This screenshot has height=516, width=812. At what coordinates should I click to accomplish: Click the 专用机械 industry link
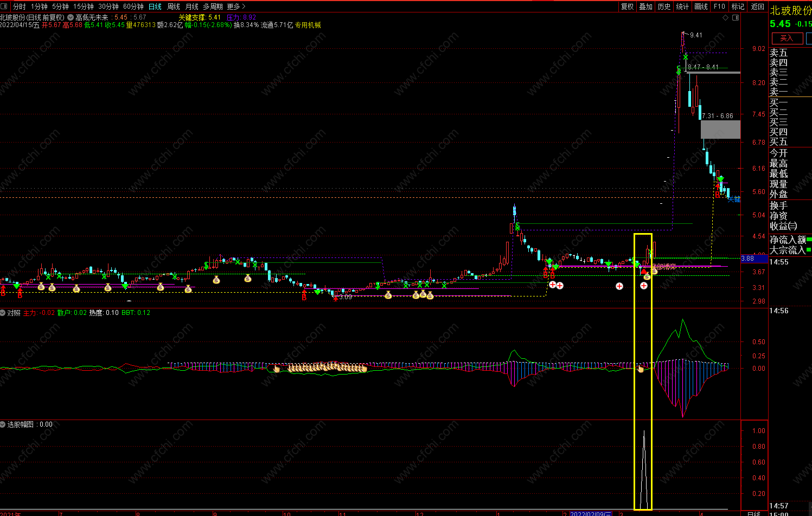308,25
